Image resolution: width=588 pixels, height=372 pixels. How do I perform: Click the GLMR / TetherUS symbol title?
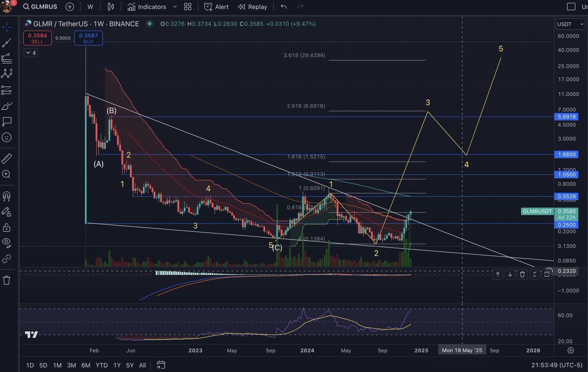click(86, 24)
